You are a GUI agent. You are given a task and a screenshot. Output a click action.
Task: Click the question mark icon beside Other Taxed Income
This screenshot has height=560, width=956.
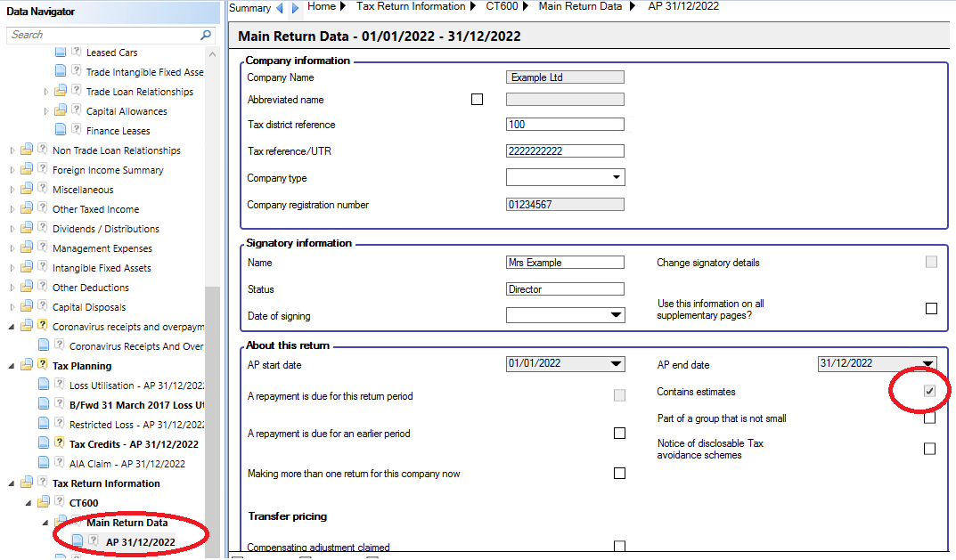[42, 207]
